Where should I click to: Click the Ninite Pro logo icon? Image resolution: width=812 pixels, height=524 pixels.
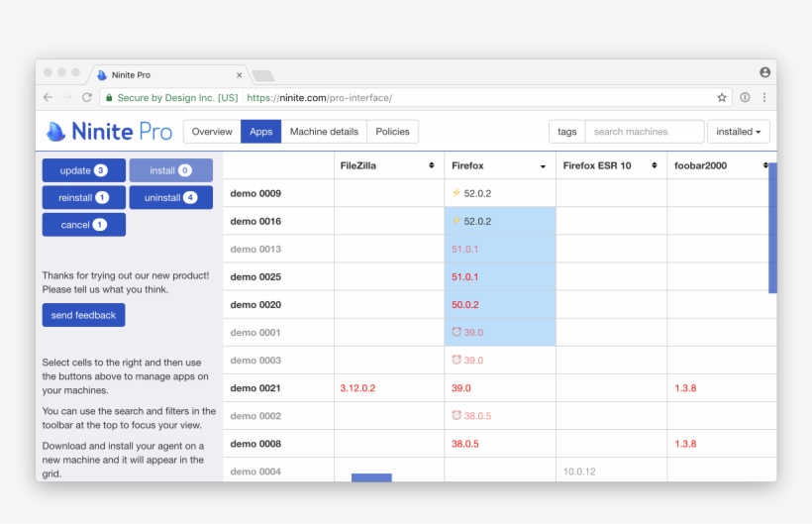pos(55,132)
